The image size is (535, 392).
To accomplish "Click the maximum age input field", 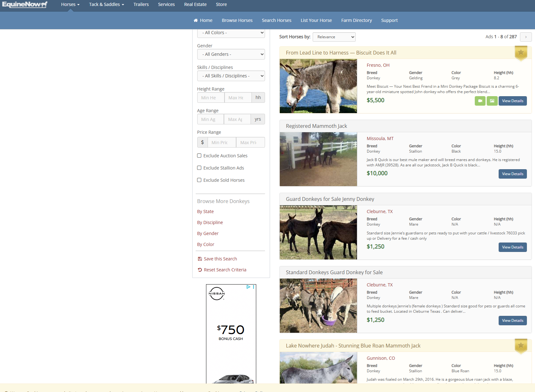I will pyautogui.click(x=237, y=119).
